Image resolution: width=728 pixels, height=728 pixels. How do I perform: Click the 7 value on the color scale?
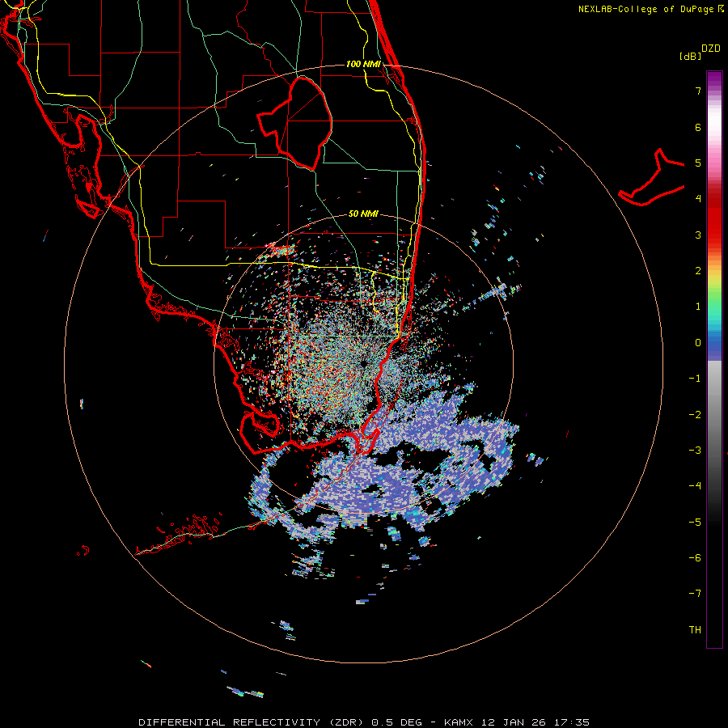point(698,91)
